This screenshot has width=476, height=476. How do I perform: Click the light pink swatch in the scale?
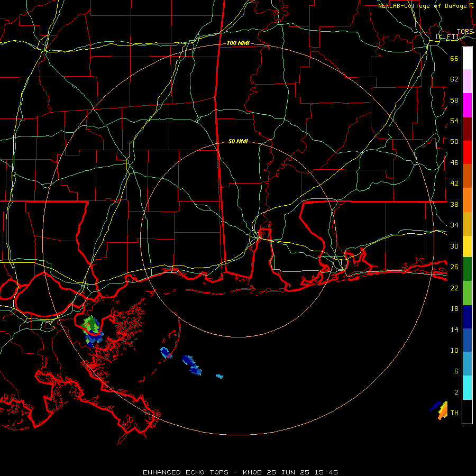tap(467, 81)
